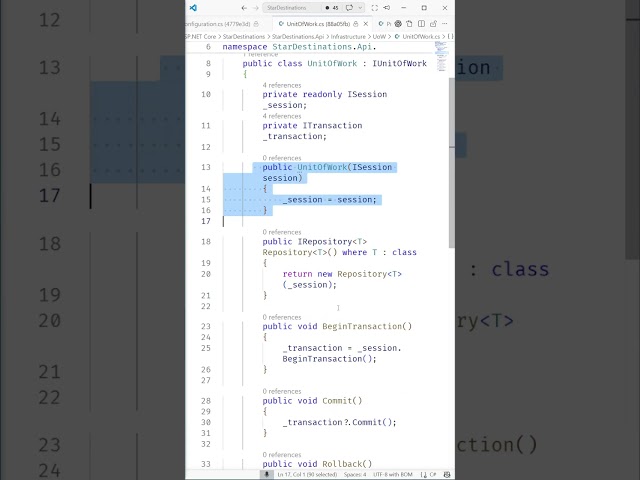Minimize the VS Code window
The height and width of the screenshot is (480, 640).
[x=404, y=8]
